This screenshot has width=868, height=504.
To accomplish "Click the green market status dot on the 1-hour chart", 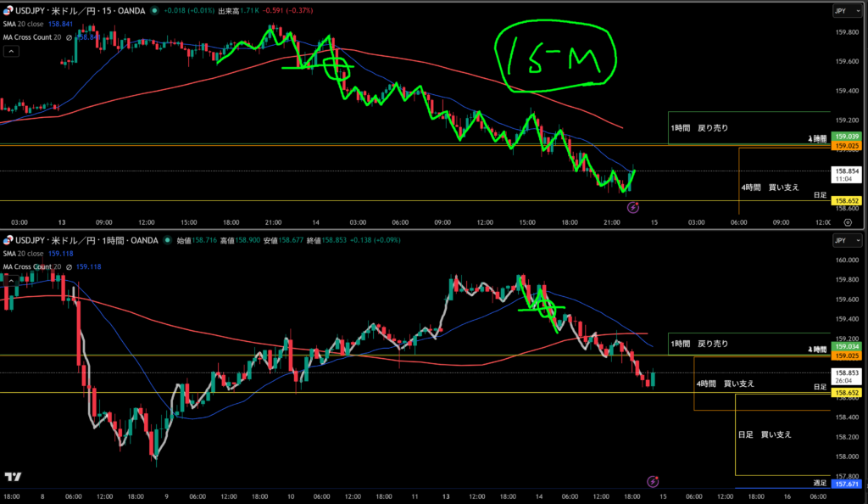I will coord(168,241).
